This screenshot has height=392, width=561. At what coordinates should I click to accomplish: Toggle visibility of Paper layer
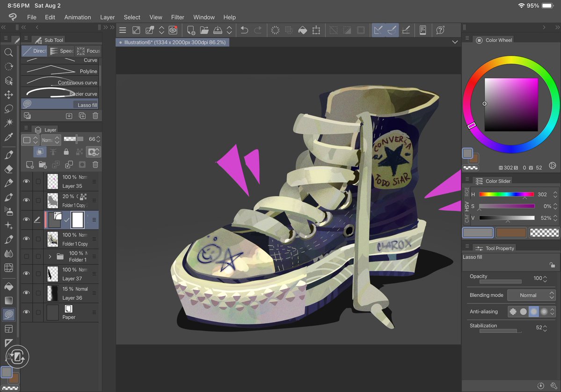(26, 312)
